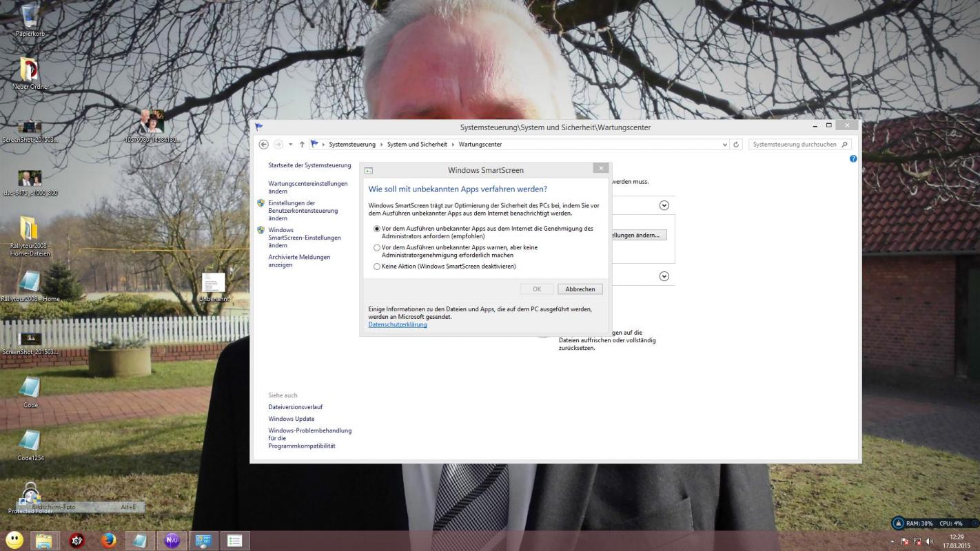The image size is (980, 551).
Task: Open help with the blue question icon
Action: 853,159
